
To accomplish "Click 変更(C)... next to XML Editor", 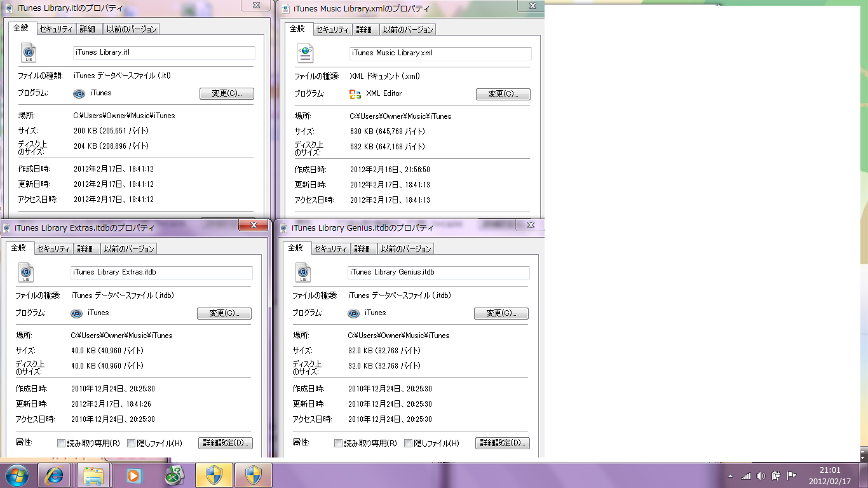I will (503, 95).
